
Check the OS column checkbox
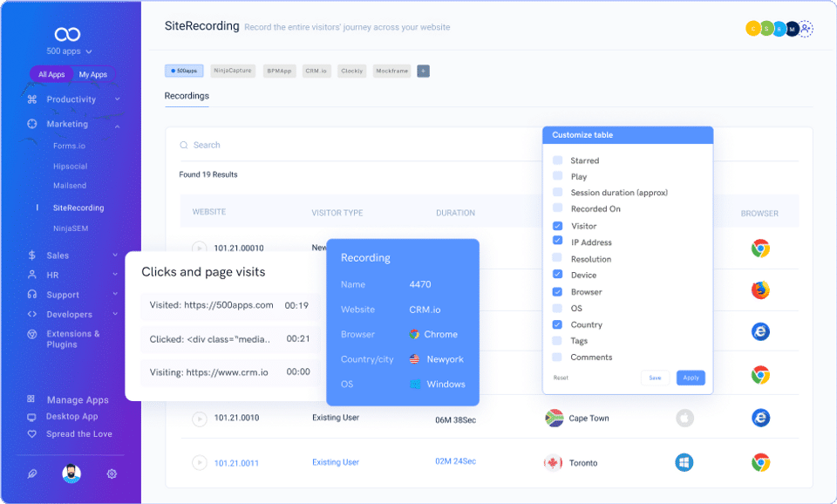pos(557,308)
